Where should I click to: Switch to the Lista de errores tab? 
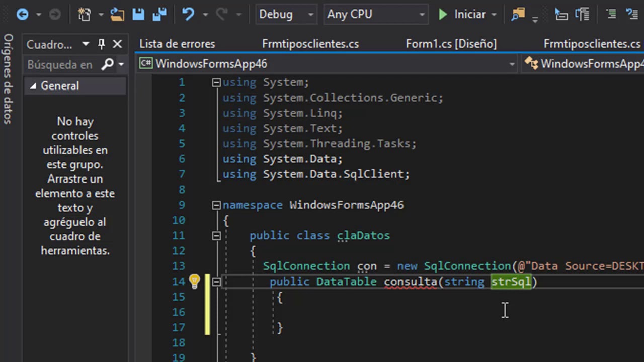click(x=177, y=44)
